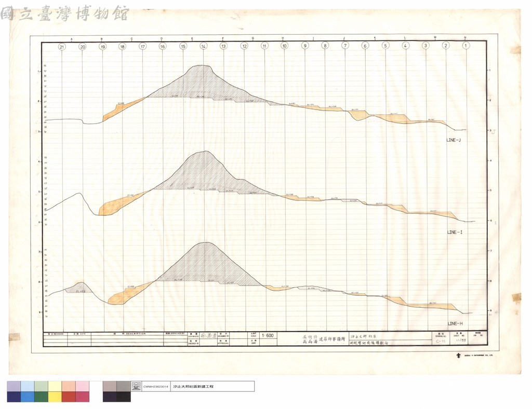Click grid circle number 6

click(365, 45)
